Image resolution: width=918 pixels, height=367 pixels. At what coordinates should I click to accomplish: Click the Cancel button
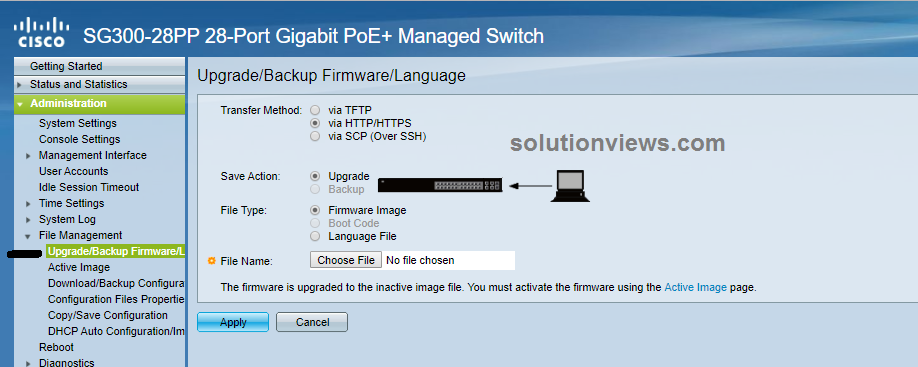click(312, 322)
